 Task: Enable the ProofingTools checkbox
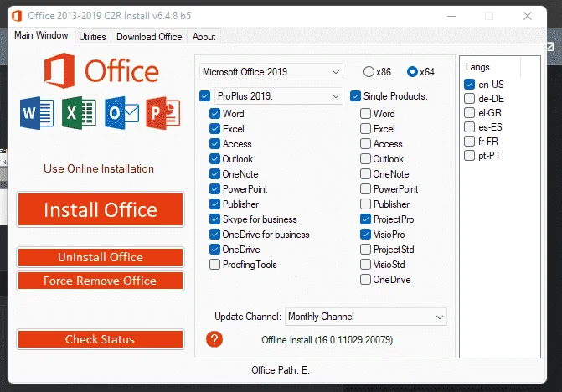(214, 265)
